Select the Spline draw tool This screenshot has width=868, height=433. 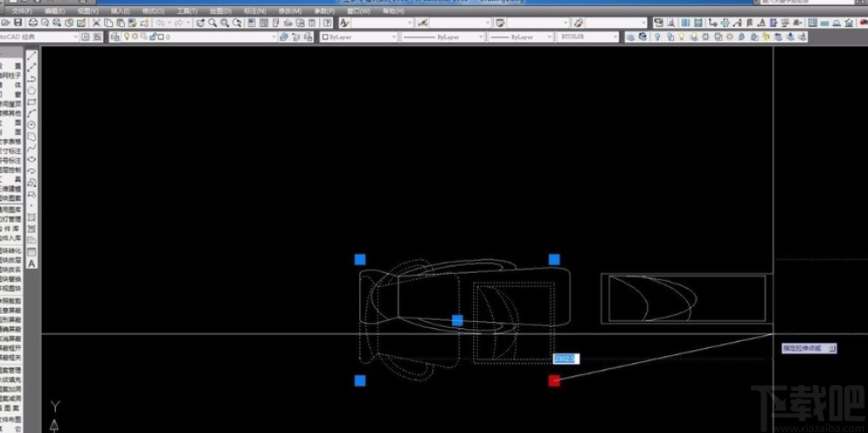click(x=32, y=148)
